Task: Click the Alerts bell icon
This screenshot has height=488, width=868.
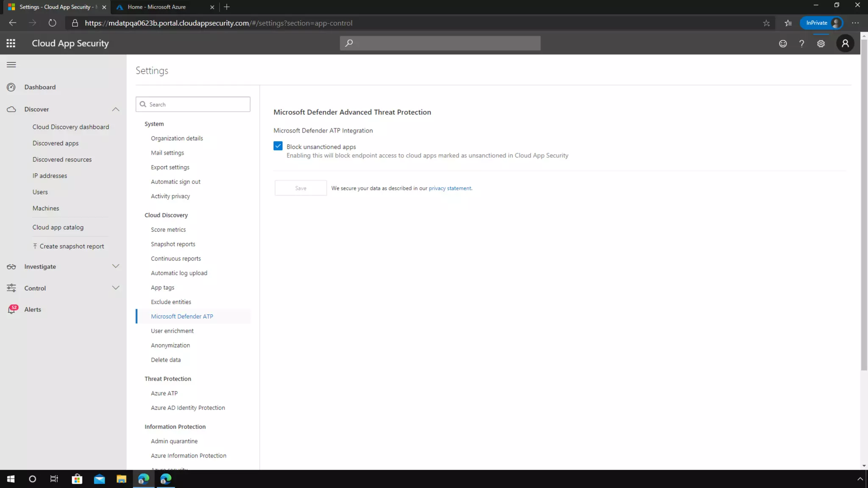Action: click(x=12, y=310)
